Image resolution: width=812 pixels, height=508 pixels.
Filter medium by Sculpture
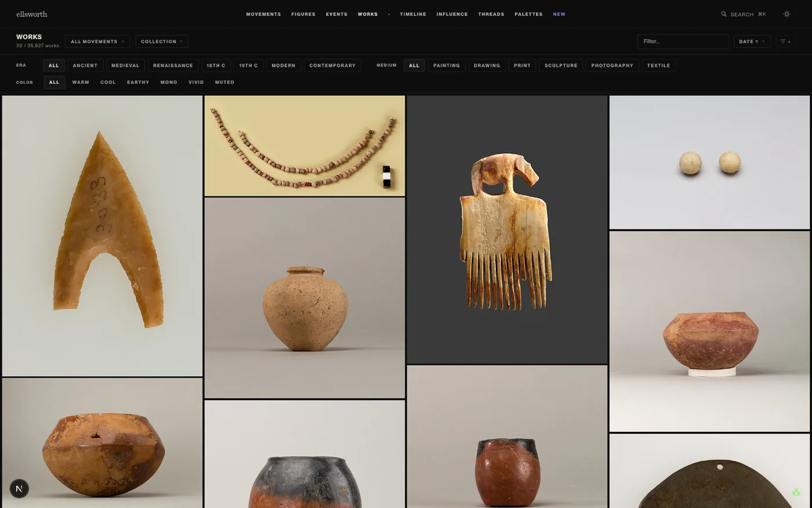561,66
